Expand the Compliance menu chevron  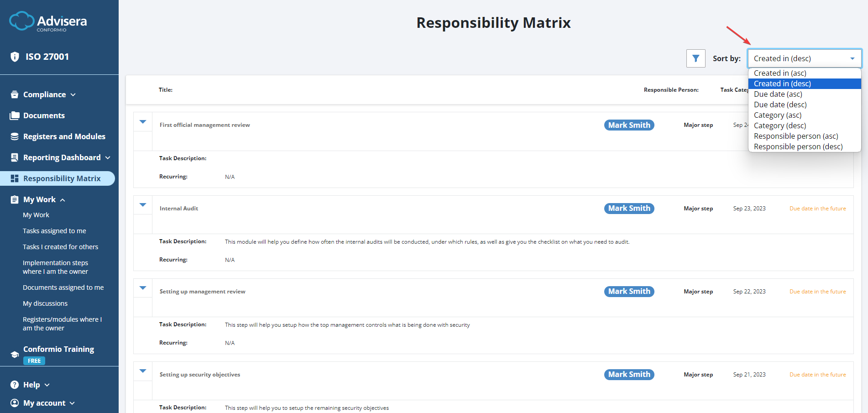point(73,94)
